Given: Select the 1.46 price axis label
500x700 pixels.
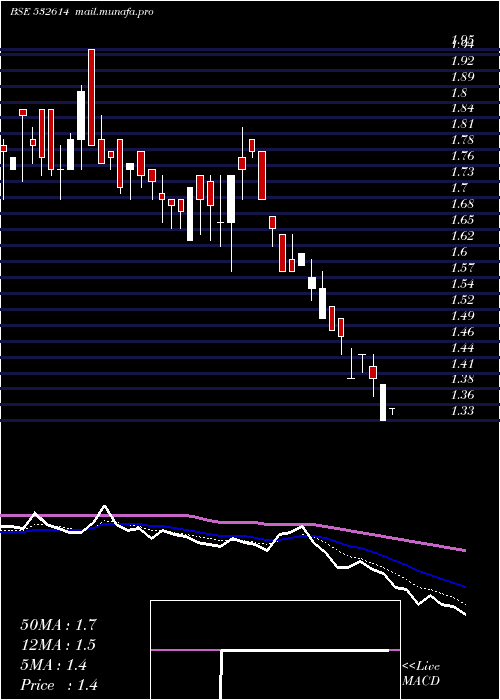Looking at the screenshot, I should (462, 332).
